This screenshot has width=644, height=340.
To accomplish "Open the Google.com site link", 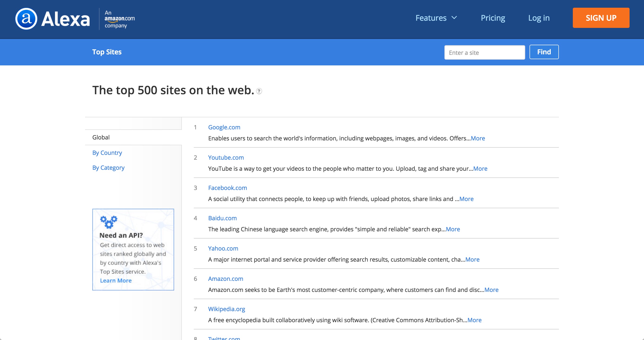I will click(x=224, y=127).
